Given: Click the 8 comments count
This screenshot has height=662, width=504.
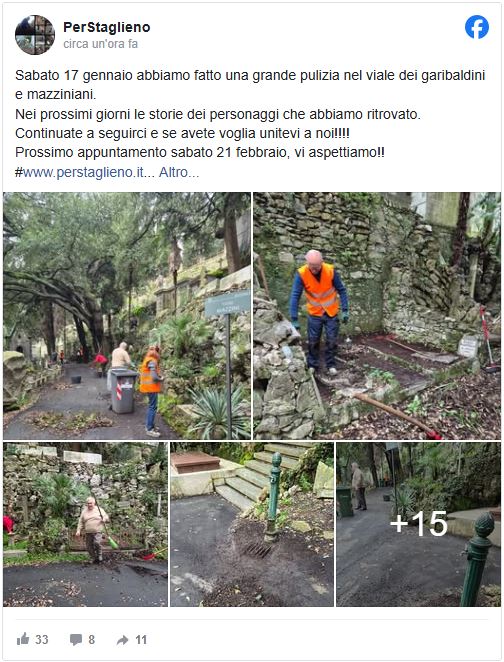Looking at the screenshot, I should (92, 640).
